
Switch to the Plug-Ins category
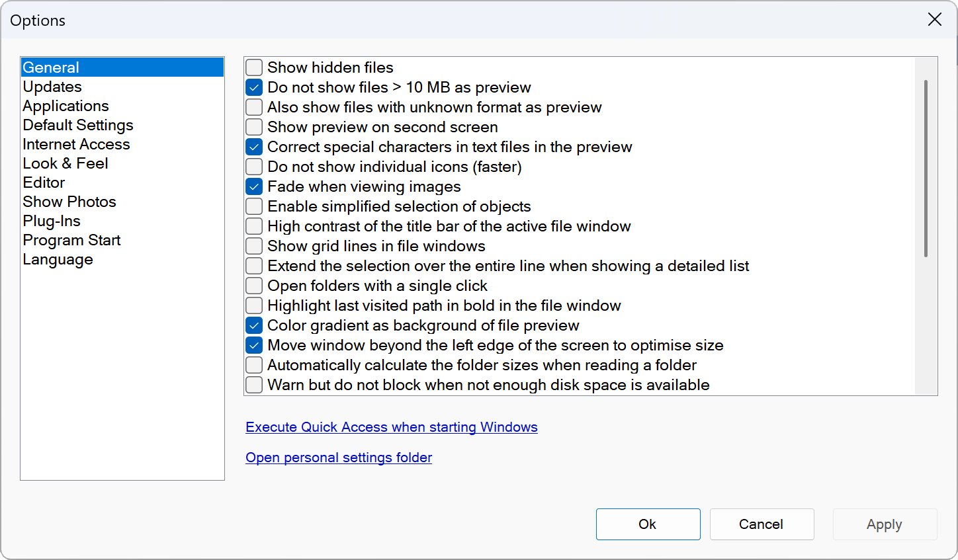52,221
